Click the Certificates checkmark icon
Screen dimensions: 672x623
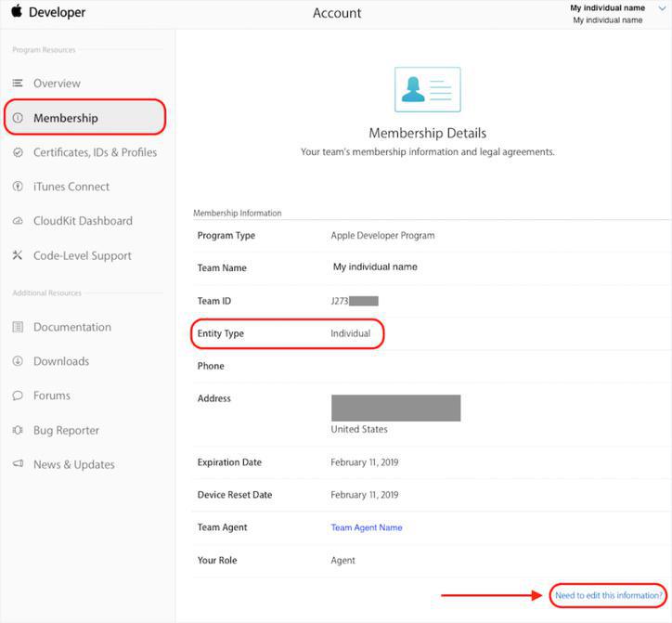18,152
